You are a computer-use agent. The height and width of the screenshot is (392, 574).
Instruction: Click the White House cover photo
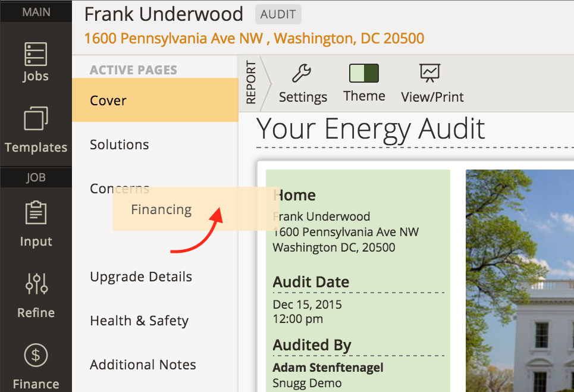point(520,281)
